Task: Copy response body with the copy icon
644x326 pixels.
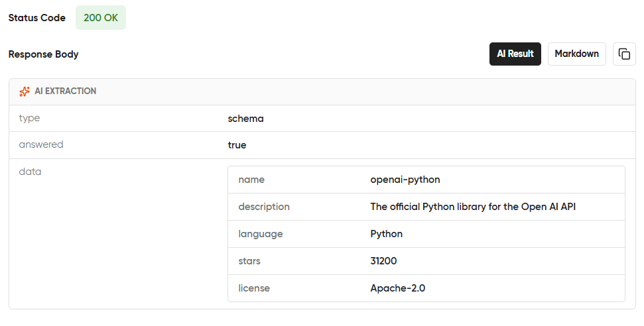Action: click(624, 54)
